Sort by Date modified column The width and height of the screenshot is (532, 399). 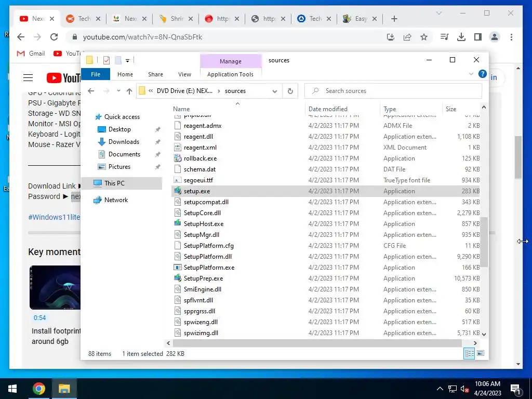point(328,109)
